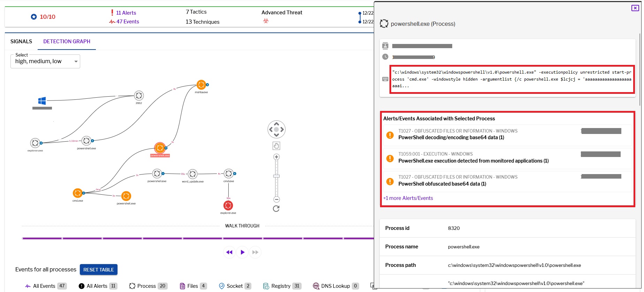Select the red explorer.exe process node

228,205
